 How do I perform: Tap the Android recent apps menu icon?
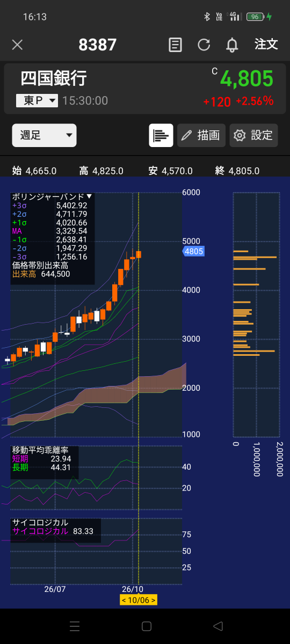click(75, 626)
